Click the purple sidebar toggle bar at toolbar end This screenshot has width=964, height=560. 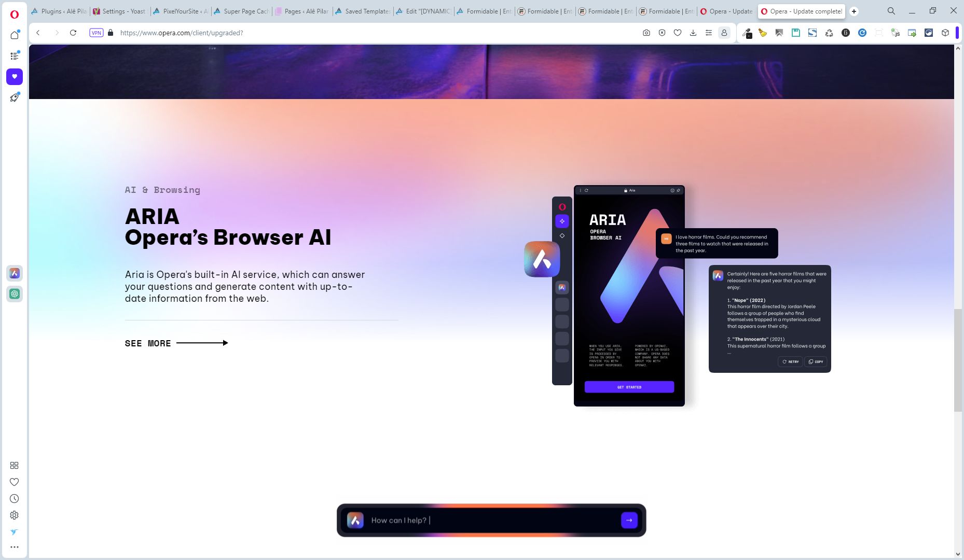(x=957, y=33)
